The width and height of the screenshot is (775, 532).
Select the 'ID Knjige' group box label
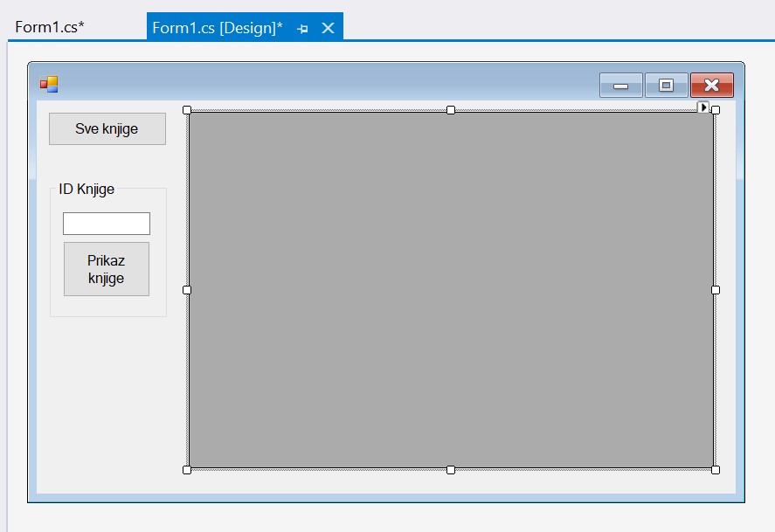click(86, 190)
